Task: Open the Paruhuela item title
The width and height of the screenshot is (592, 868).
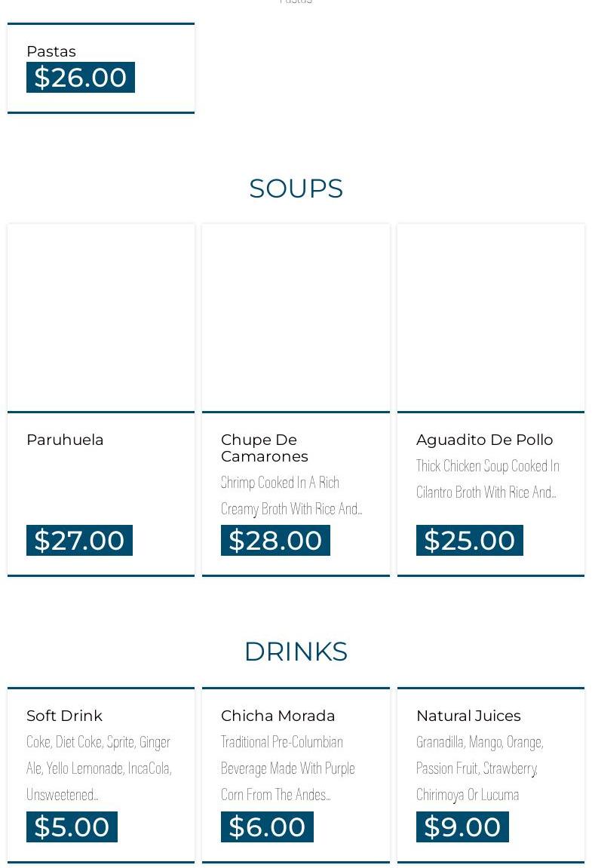Action: tap(65, 440)
